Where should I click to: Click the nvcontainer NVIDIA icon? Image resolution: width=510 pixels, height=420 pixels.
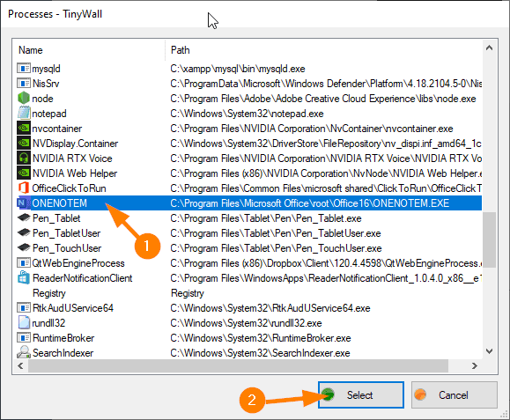(24, 129)
